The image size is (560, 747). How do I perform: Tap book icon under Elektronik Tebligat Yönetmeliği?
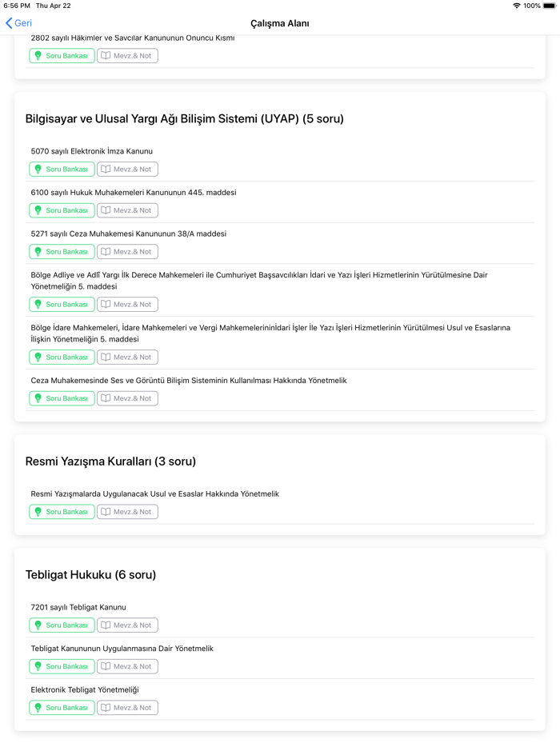point(106,707)
